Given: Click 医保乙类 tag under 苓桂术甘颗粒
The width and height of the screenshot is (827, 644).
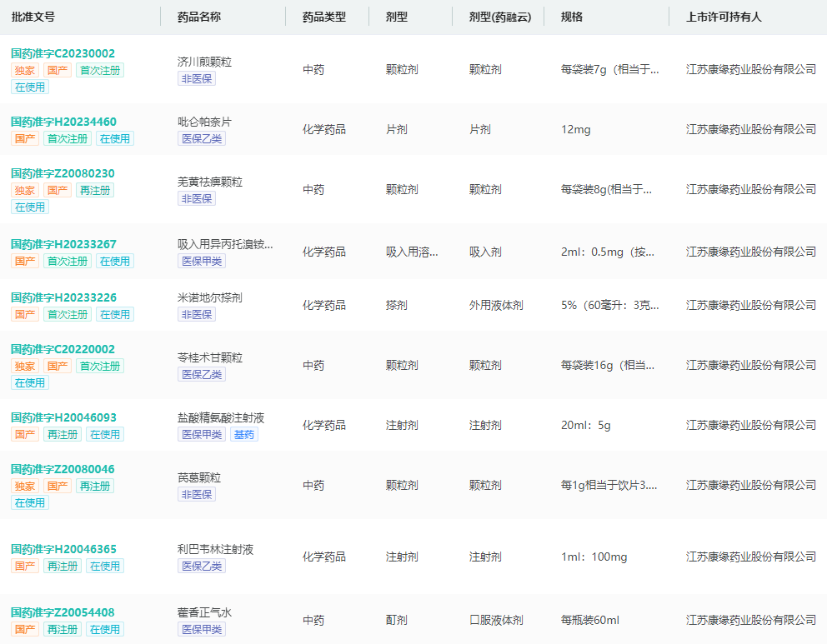Looking at the screenshot, I should [202, 375].
